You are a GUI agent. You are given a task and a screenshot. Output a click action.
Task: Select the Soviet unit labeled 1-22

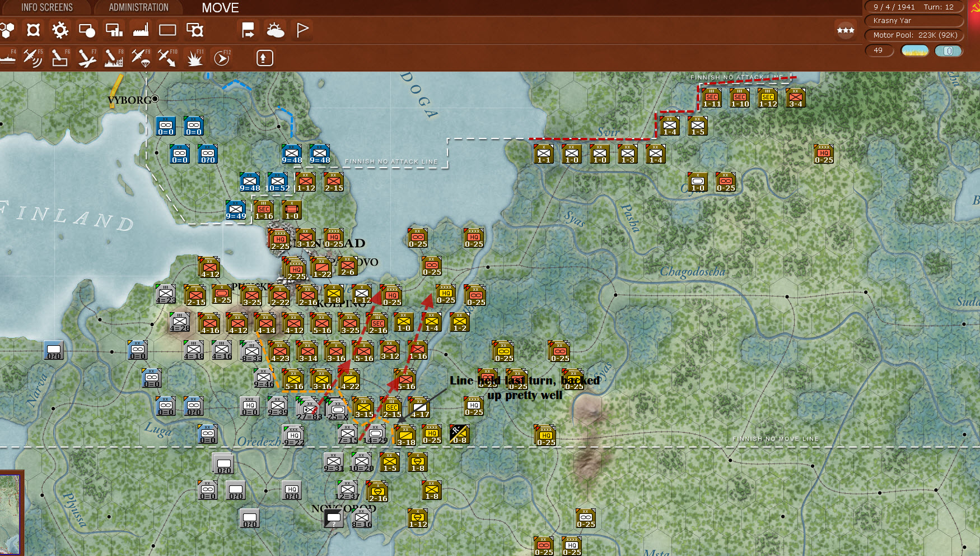click(322, 268)
